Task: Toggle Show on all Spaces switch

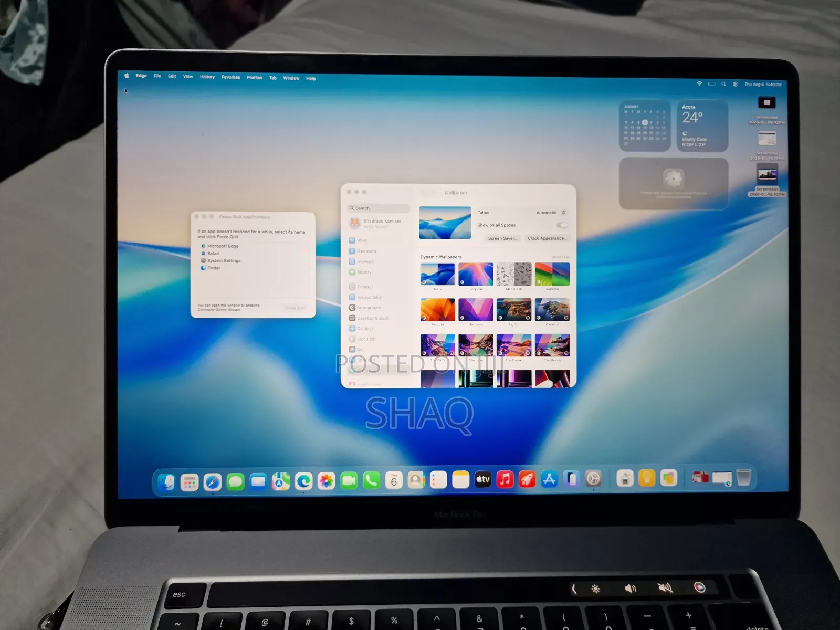Action: (562, 225)
